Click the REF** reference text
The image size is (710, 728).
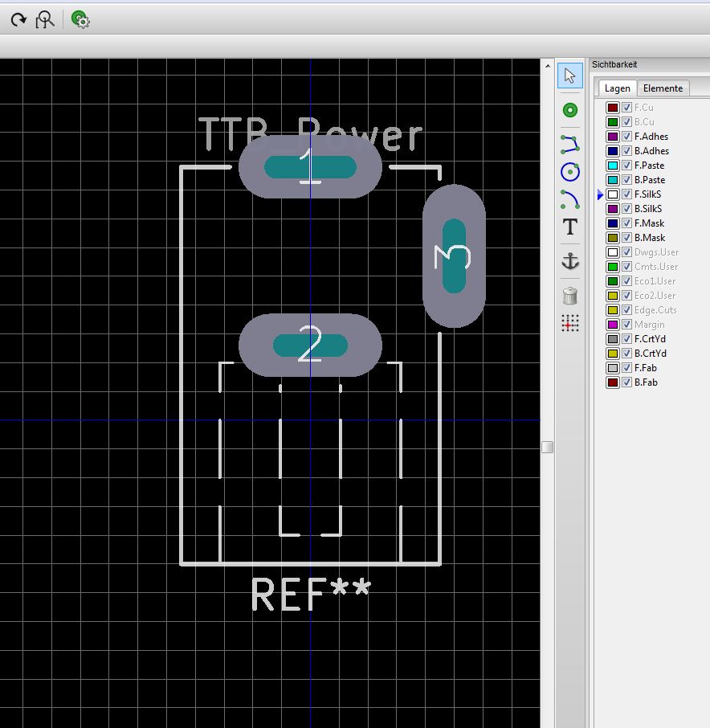(311, 594)
